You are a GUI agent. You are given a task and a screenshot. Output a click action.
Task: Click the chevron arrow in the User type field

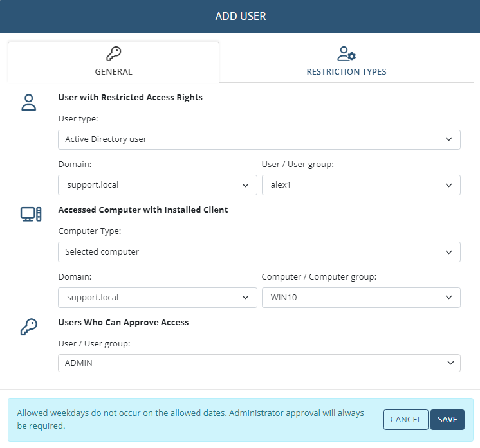click(448, 139)
